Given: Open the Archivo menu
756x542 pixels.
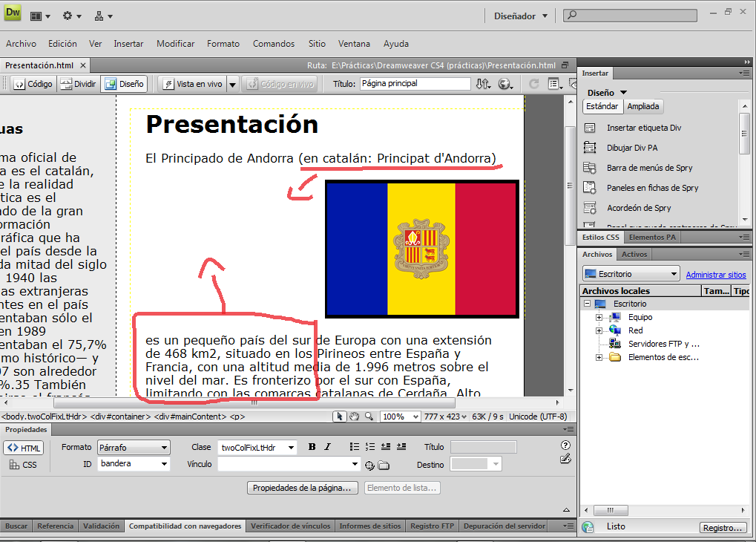Looking at the screenshot, I should click(x=22, y=44).
